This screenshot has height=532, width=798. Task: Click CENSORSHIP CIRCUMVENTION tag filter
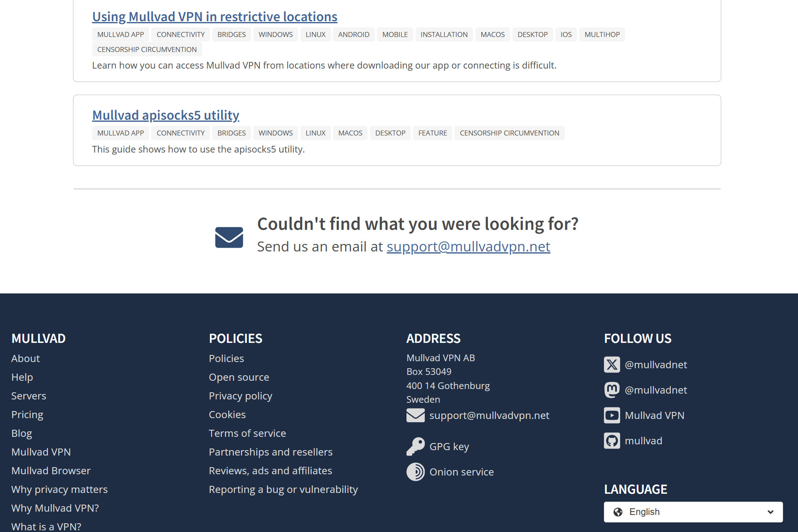148,49
